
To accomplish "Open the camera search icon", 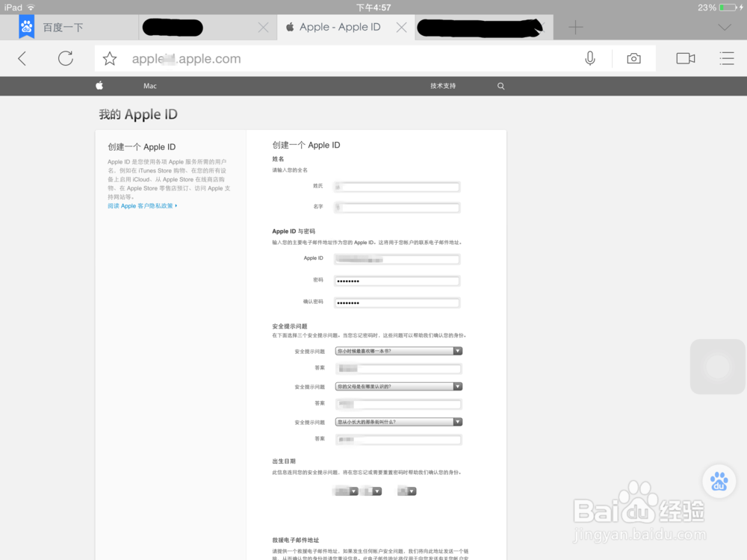I will 633,58.
